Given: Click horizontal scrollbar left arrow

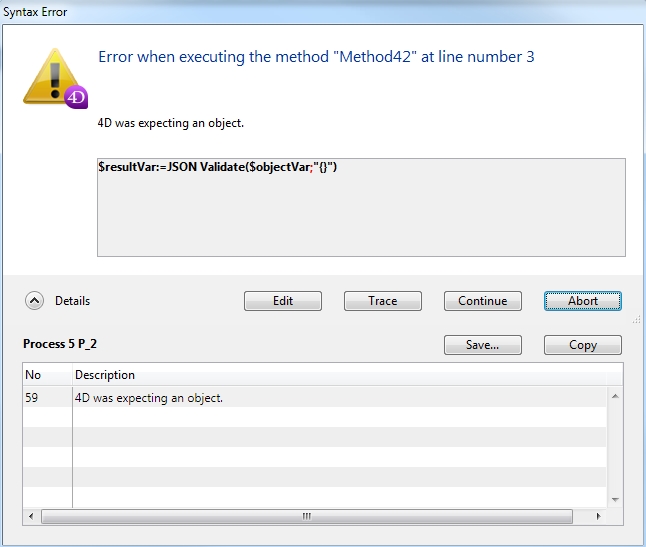Looking at the screenshot, I should tap(32, 517).
